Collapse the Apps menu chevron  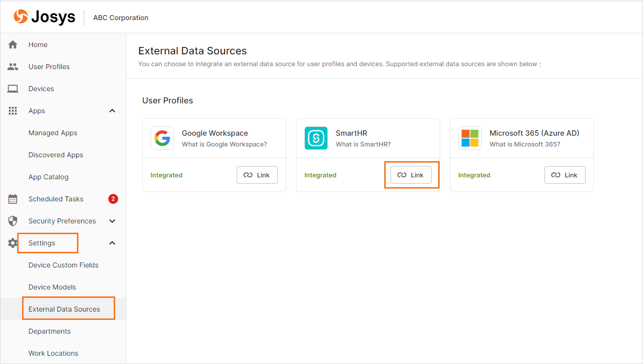(112, 111)
